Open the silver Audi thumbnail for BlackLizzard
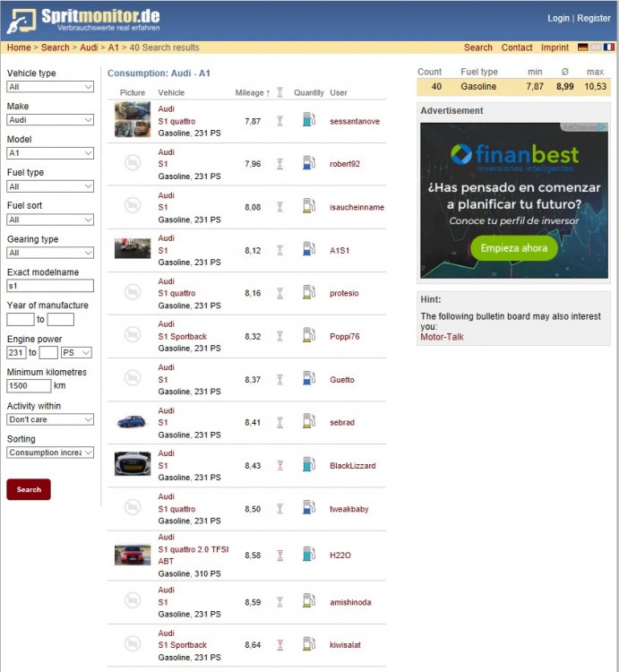 point(133,464)
